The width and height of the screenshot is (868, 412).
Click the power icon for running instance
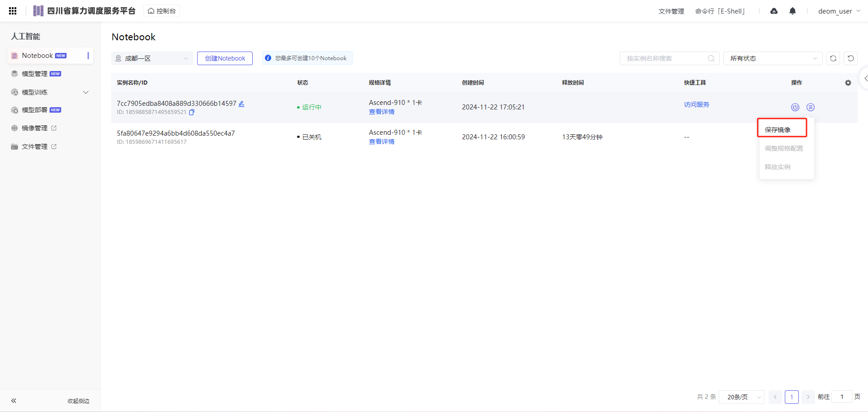(x=795, y=107)
